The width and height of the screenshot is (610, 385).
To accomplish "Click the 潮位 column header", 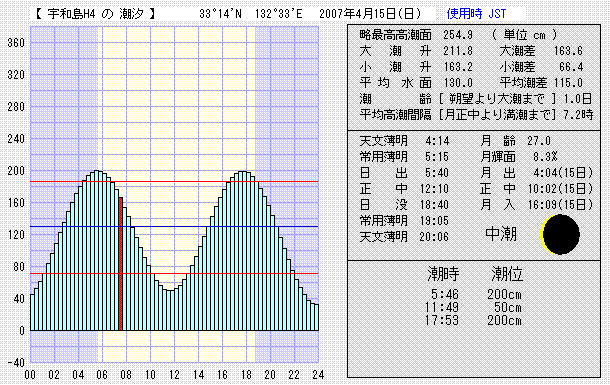I will [x=507, y=274].
